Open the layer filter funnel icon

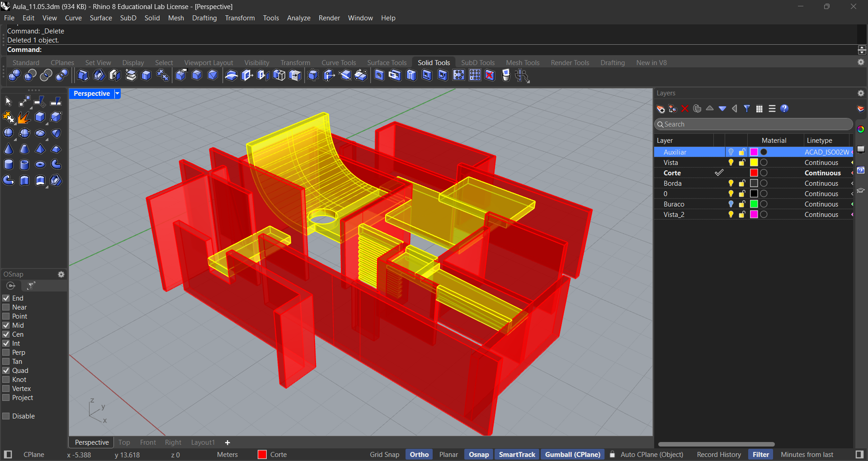click(x=747, y=108)
